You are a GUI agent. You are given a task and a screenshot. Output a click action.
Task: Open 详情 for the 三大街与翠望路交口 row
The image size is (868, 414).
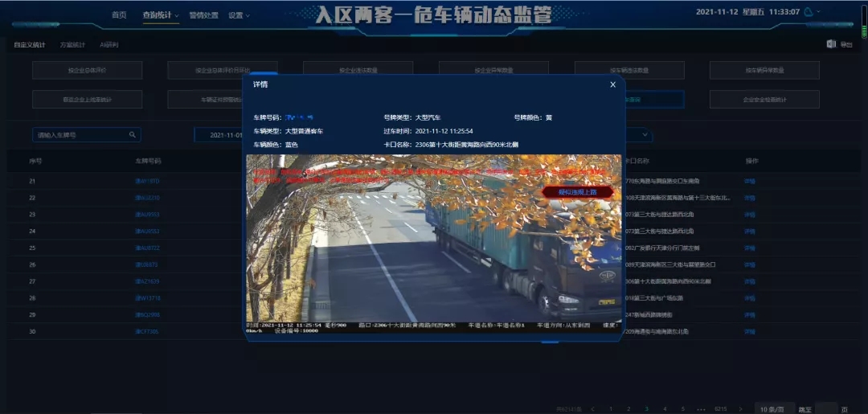click(x=750, y=264)
